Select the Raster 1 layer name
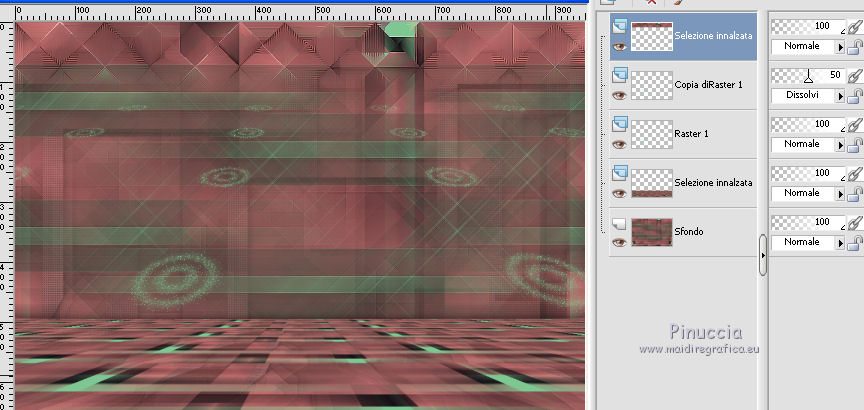Viewport: 864px width, 410px height. click(690, 133)
